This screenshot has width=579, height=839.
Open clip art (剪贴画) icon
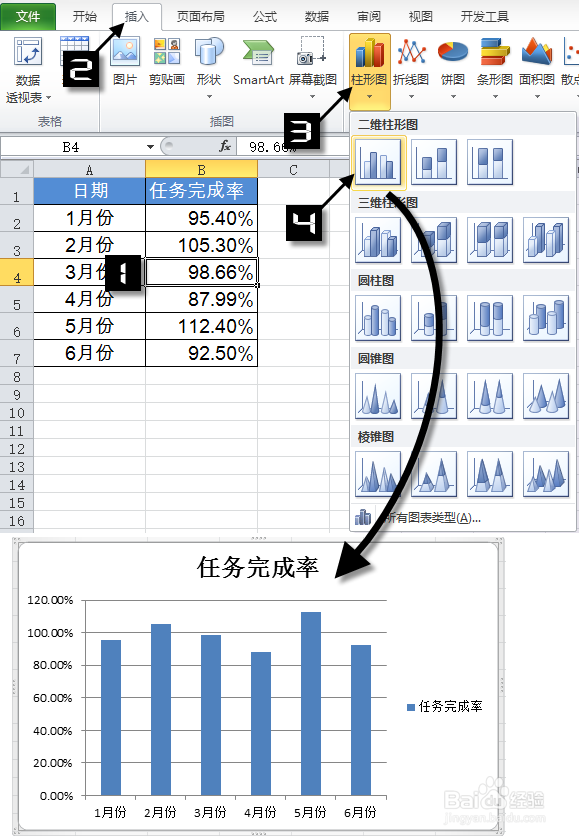[167, 51]
